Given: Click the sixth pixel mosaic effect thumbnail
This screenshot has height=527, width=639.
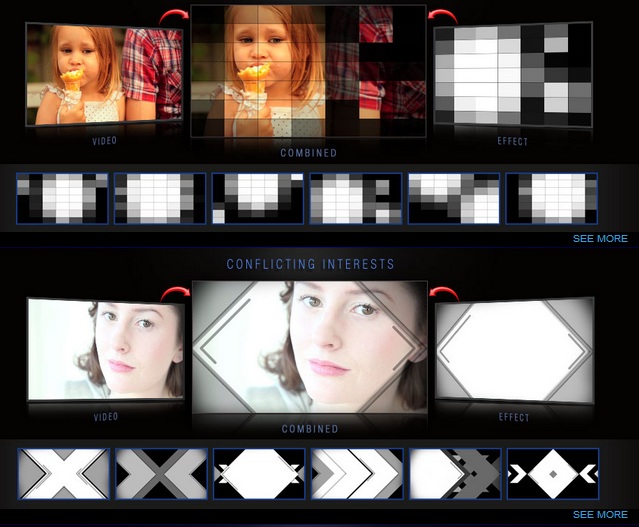Looking at the screenshot, I should click(x=552, y=198).
